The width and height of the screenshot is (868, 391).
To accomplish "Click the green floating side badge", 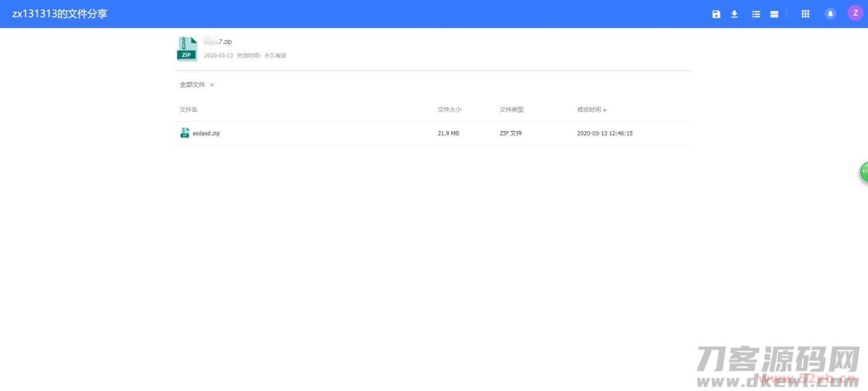I will pos(863,172).
